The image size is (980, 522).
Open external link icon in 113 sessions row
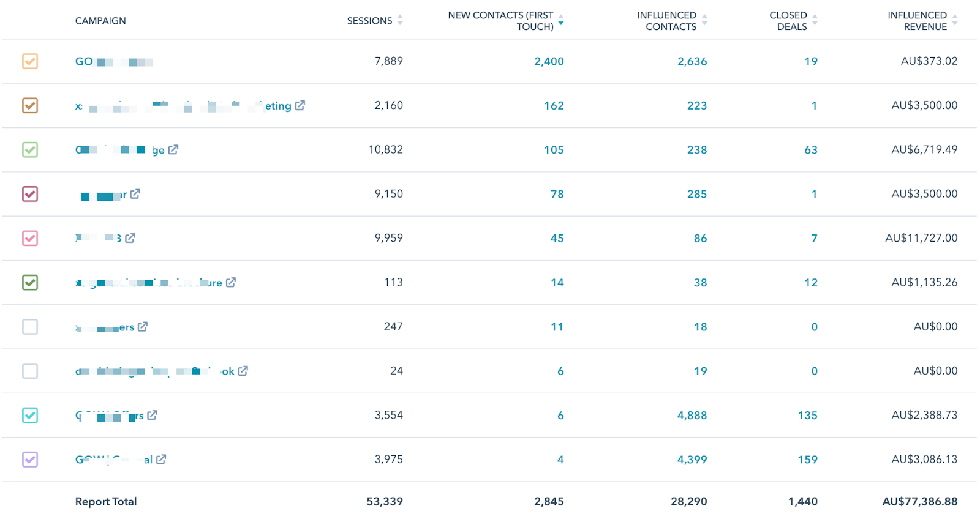point(231,282)
